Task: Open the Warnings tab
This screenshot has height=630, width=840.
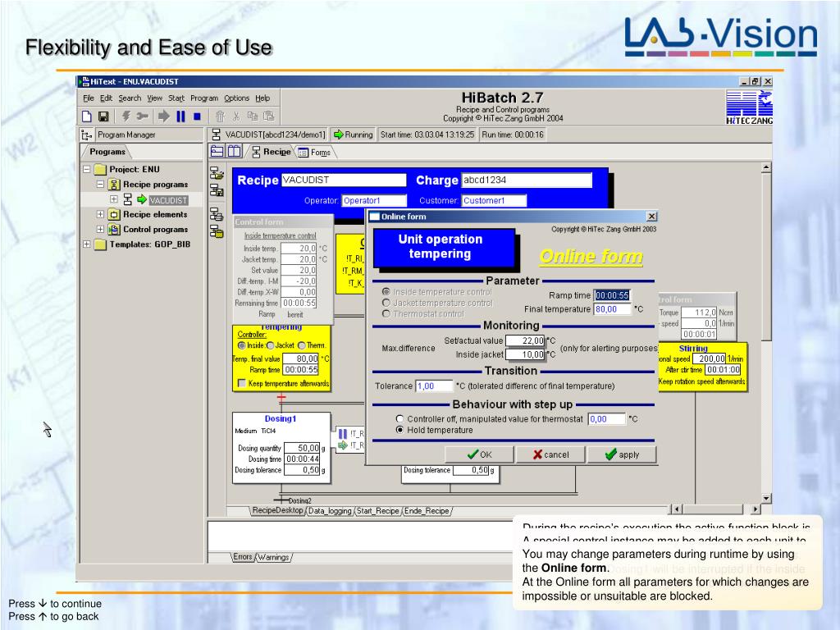Action: coord(273,557)
